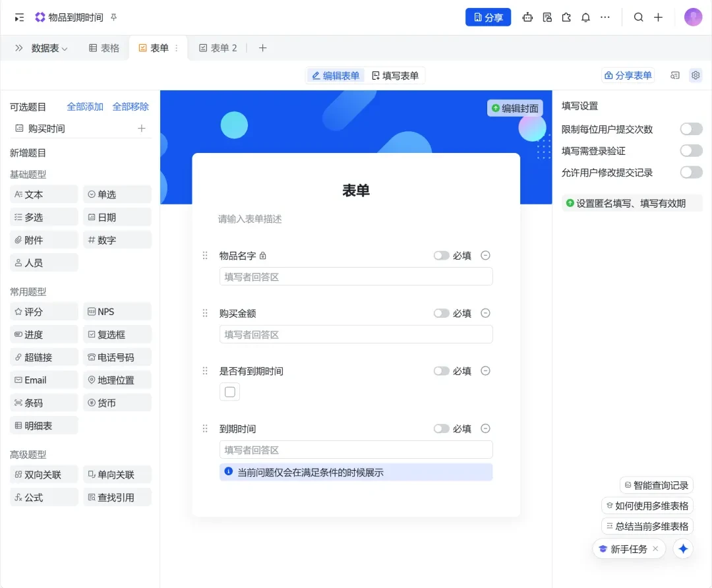
Task: Open the more options ellipsis menu
Action: [605, 17]
